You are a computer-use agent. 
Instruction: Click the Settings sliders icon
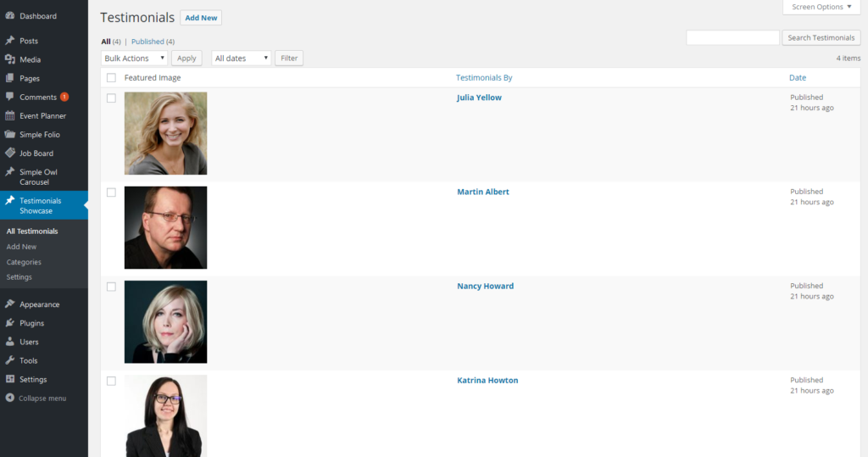pos(10,379)
